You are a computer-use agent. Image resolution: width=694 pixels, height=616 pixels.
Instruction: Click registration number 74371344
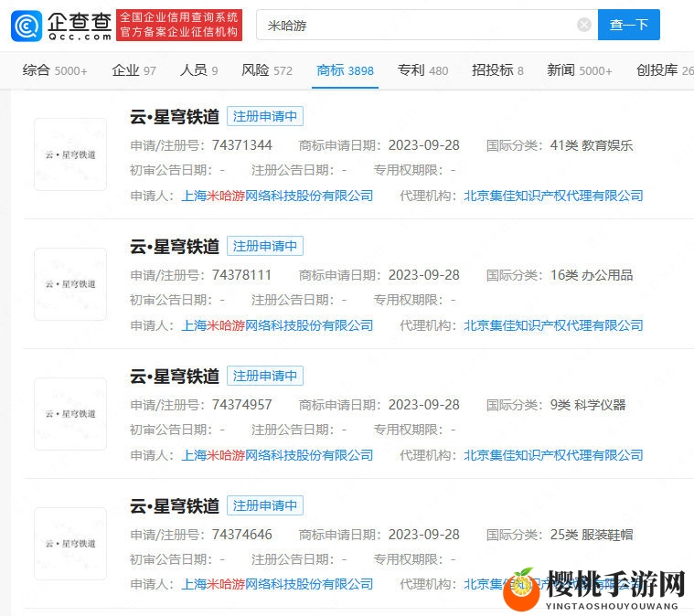pos(242,145)
